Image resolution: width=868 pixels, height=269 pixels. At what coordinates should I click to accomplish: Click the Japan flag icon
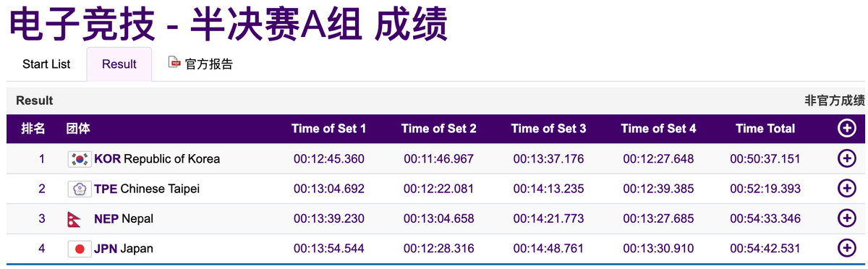pos(79,249)
